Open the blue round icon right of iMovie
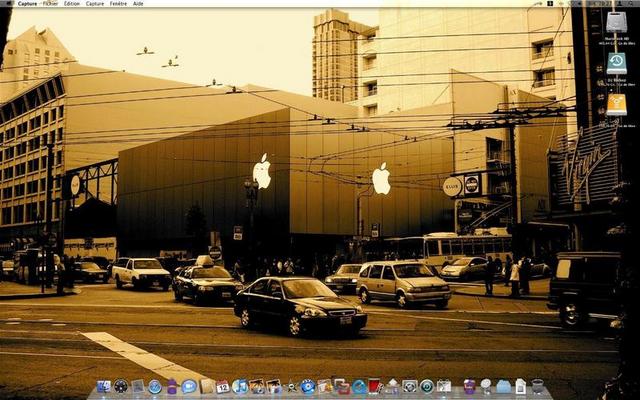The image size is (640, 400). coord(308,387)
